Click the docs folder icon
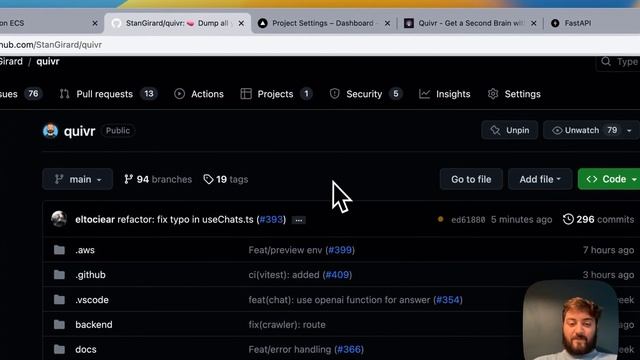640x360 pixels. click(59, 349)
